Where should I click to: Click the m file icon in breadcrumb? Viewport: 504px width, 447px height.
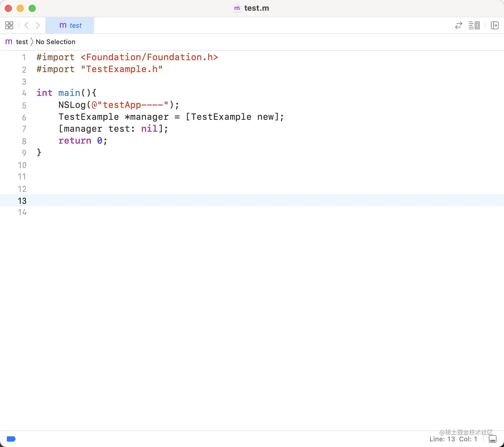(x=9, y=42)
